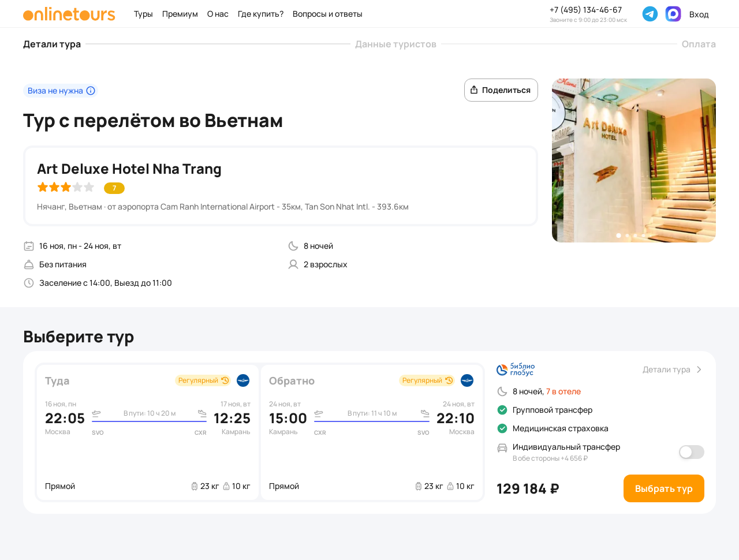Click the onlinetours logo
The height and width of the screenshot is (560, 739).
pos(69,14)
